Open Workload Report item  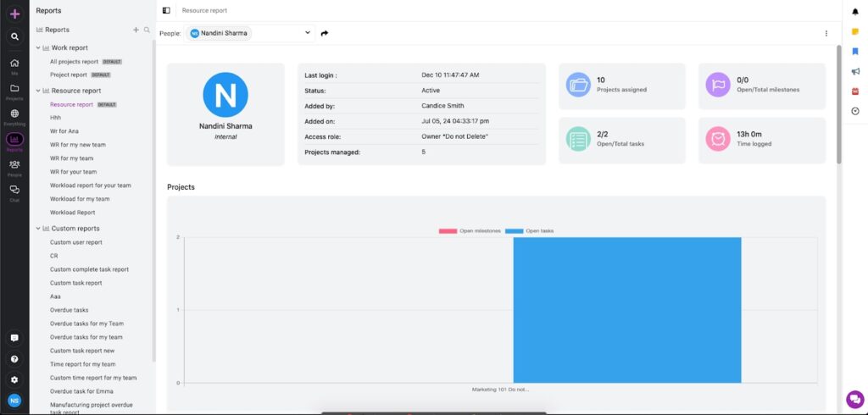pos(73,213)
